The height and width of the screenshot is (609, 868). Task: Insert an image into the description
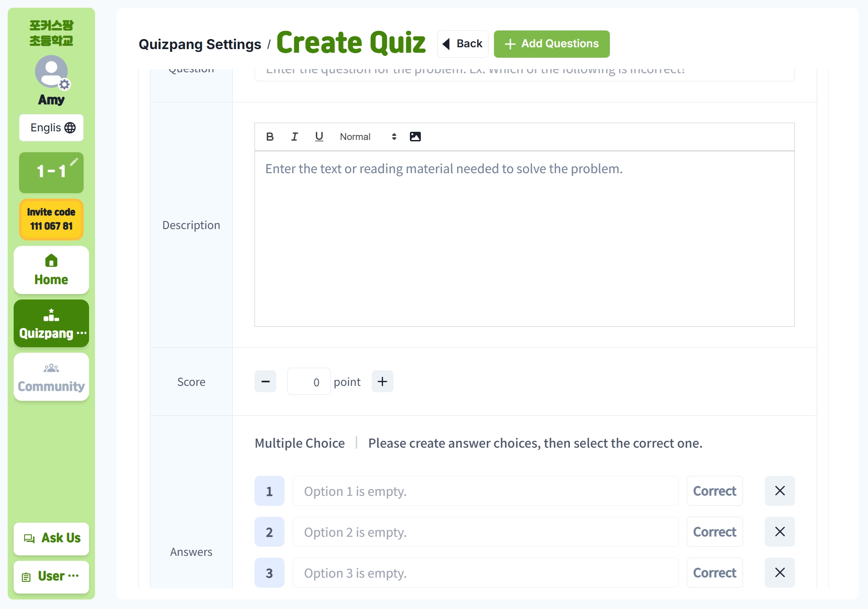[415, 137]
